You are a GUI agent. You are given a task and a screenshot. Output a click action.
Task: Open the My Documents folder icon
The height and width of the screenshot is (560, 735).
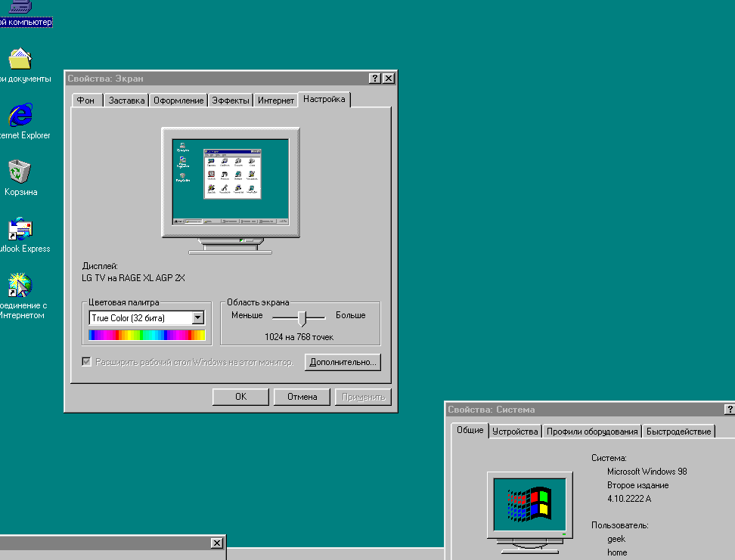click(x=20, y=59)
